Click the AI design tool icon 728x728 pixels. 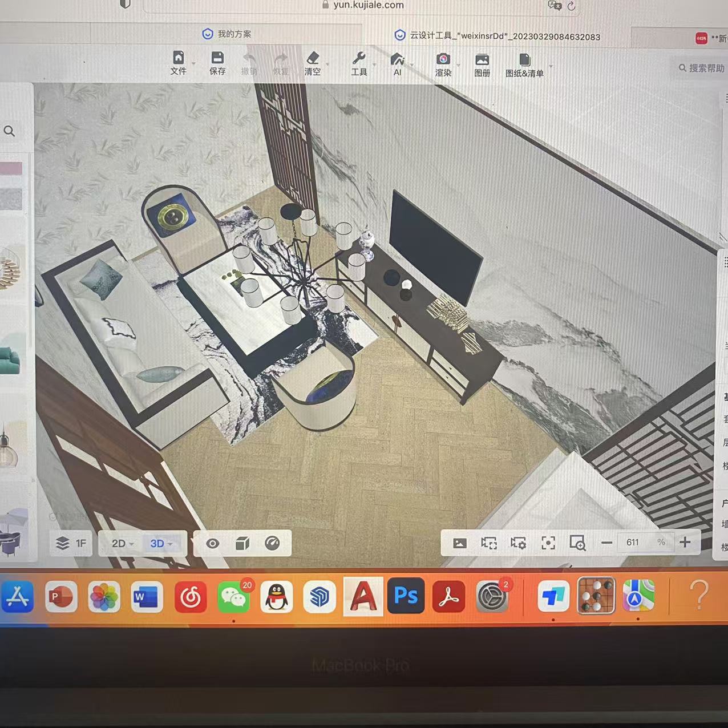397,64
